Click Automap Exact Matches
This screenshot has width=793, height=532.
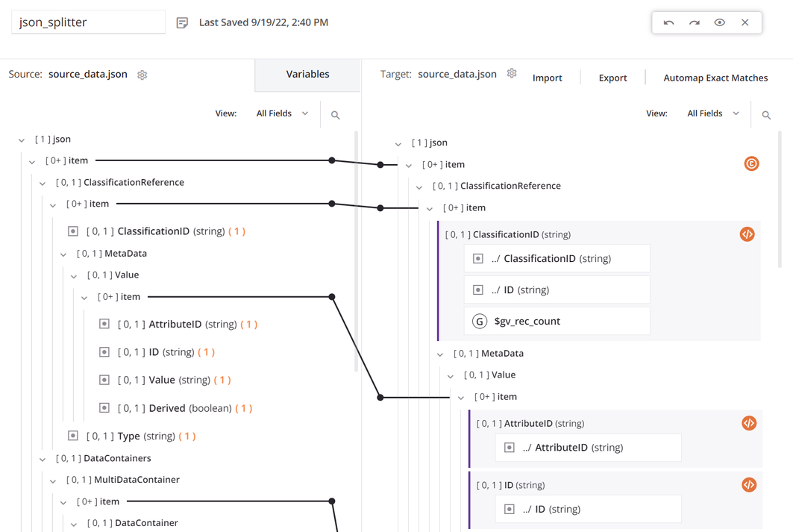pyautogui.click(x=715, y=78)
